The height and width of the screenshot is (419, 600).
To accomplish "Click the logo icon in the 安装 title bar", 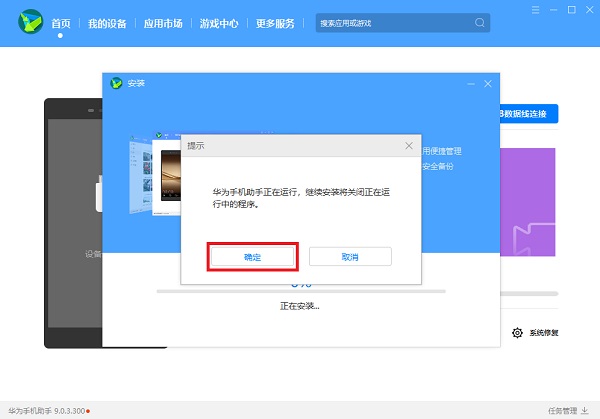I will 116,83.
